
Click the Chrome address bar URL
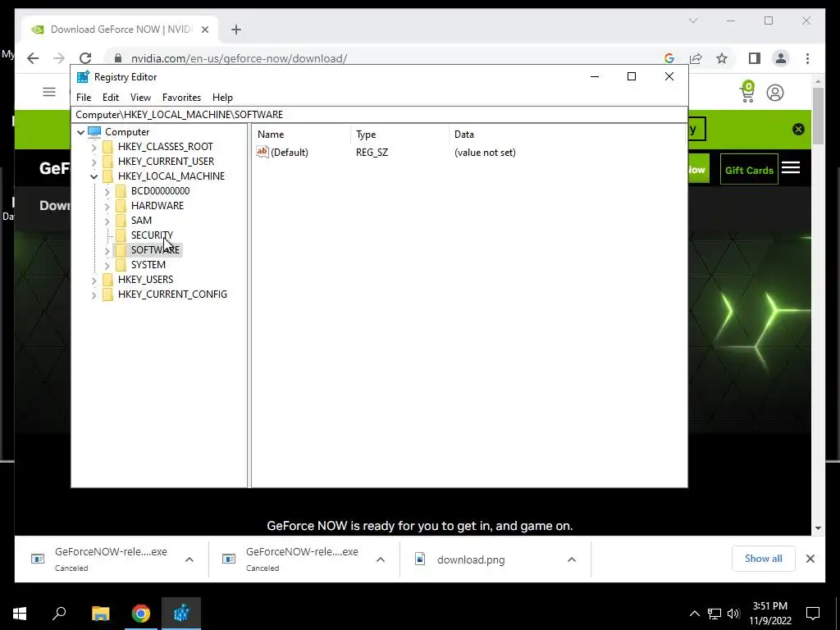[239, 59]
